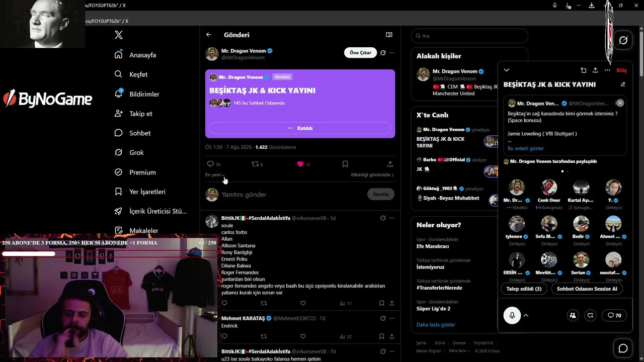644x362 pixels.
Task: Open Grok from the sidebar
Action: (x=136, y=152)
